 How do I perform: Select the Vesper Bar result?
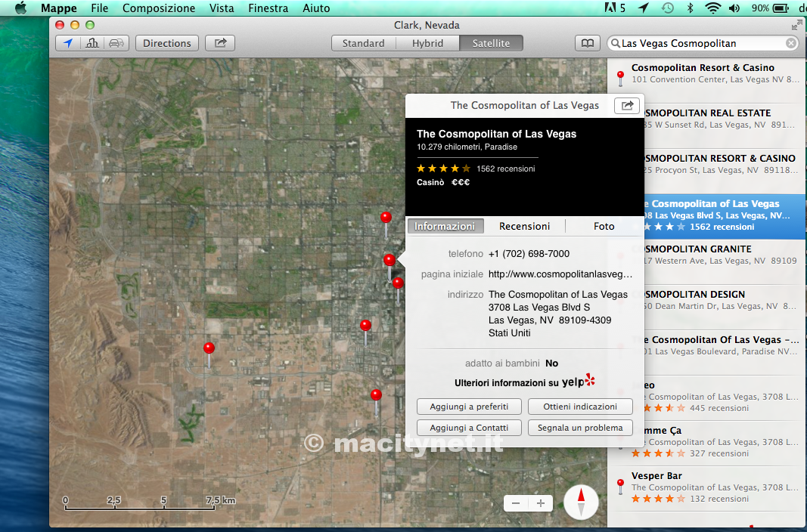(x=707, y=487)
